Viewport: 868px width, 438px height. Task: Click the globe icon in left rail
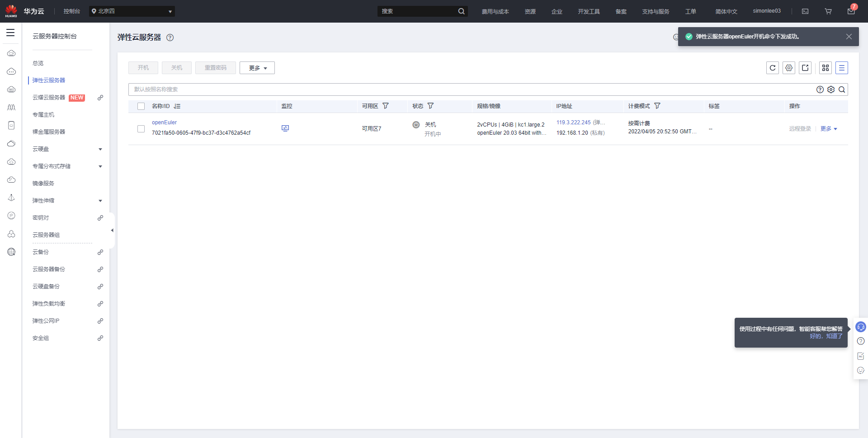coord(11,252)
